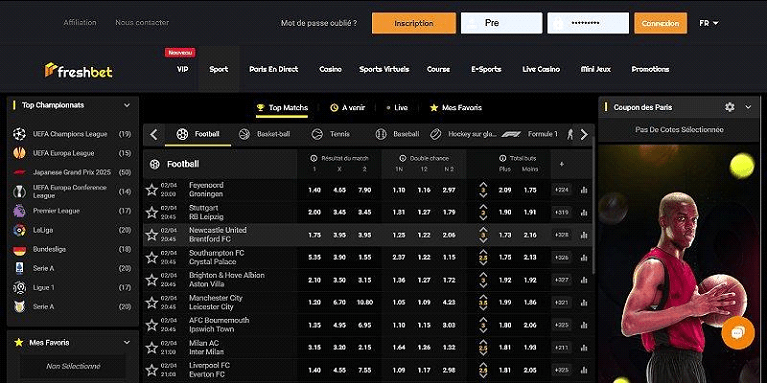This screenshot has height=383, width=767.
Task: Expand +319 markets for Stuttgart match
Action: click(x=562, y=213)
